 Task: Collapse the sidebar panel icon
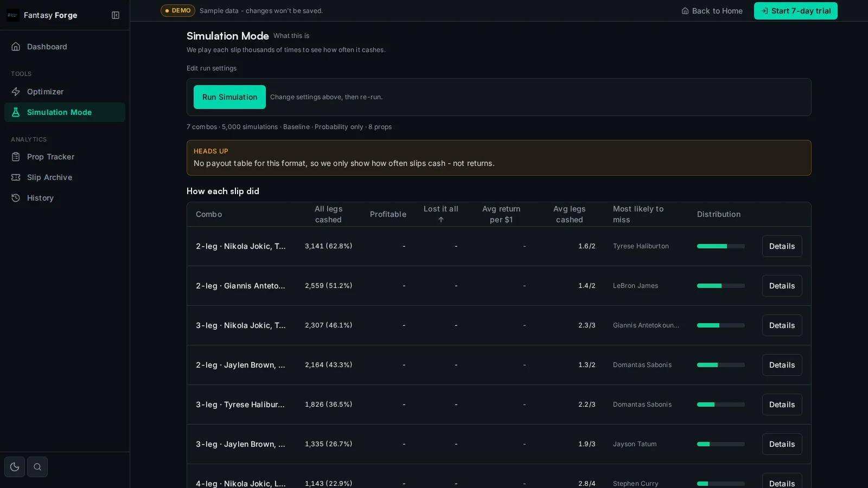[116, 15]
